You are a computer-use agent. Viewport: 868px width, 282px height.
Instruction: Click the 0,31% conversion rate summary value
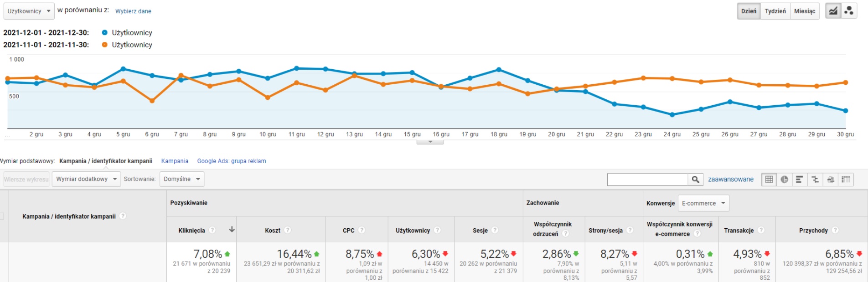[690, 254]
